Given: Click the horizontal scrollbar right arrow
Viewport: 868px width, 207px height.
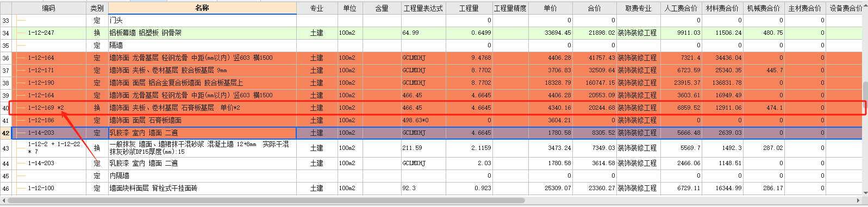Looking at the screenshot, I should (x=858, y=200).
